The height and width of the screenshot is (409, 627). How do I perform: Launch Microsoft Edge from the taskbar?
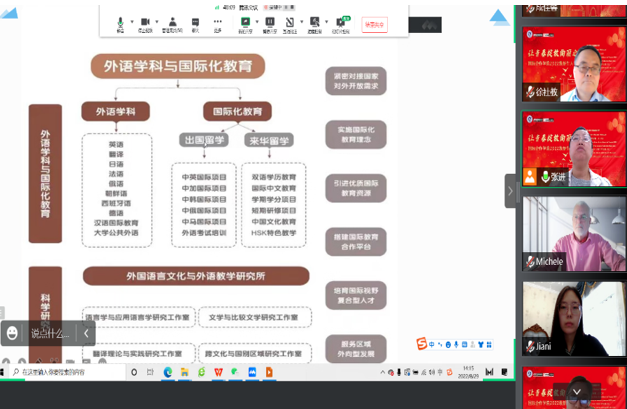pyautogui.click(x=168, y=372)
